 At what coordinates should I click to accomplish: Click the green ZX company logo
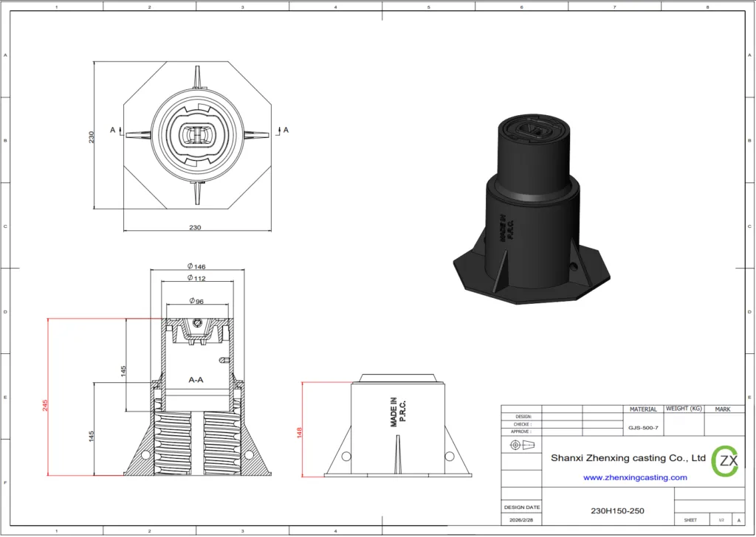click(725, 460)
